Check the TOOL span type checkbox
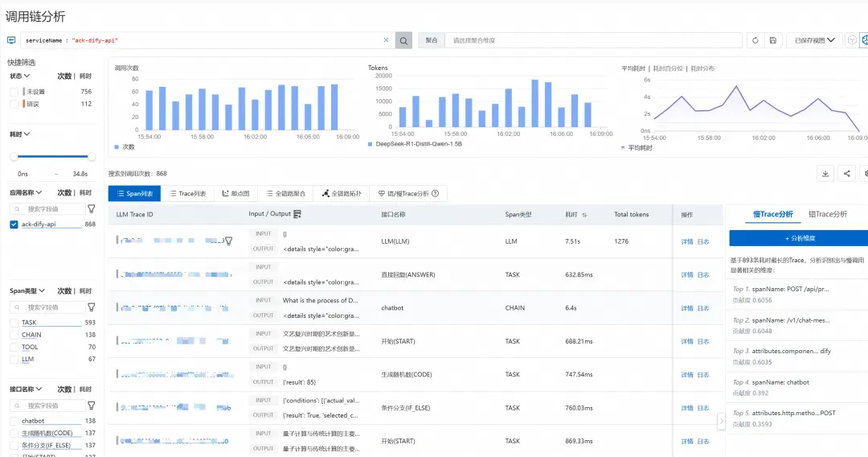This screenshot has height=457, width=868. [14, 347]
